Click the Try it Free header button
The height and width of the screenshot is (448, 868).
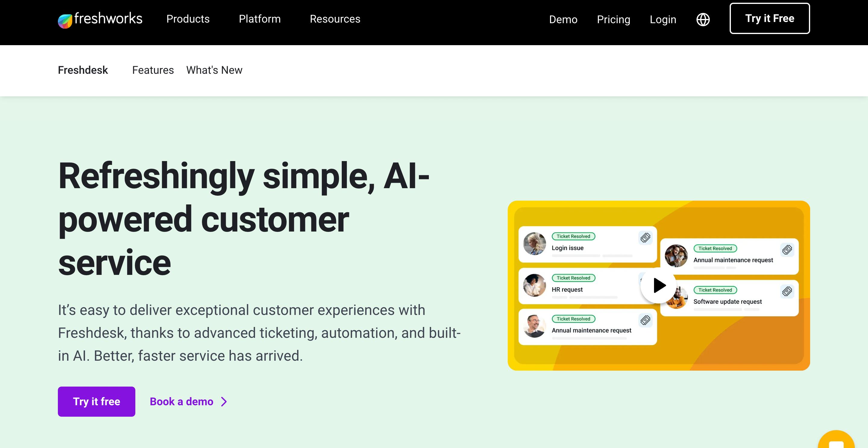tap(770, 18)
